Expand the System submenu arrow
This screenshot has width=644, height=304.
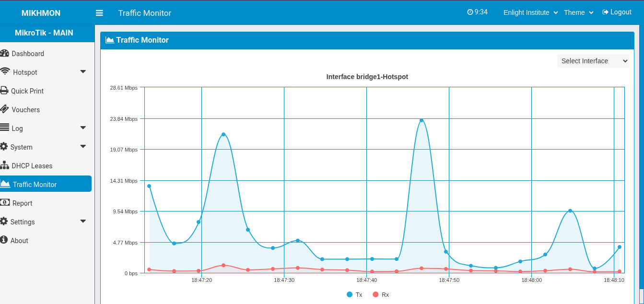[83, 147]
